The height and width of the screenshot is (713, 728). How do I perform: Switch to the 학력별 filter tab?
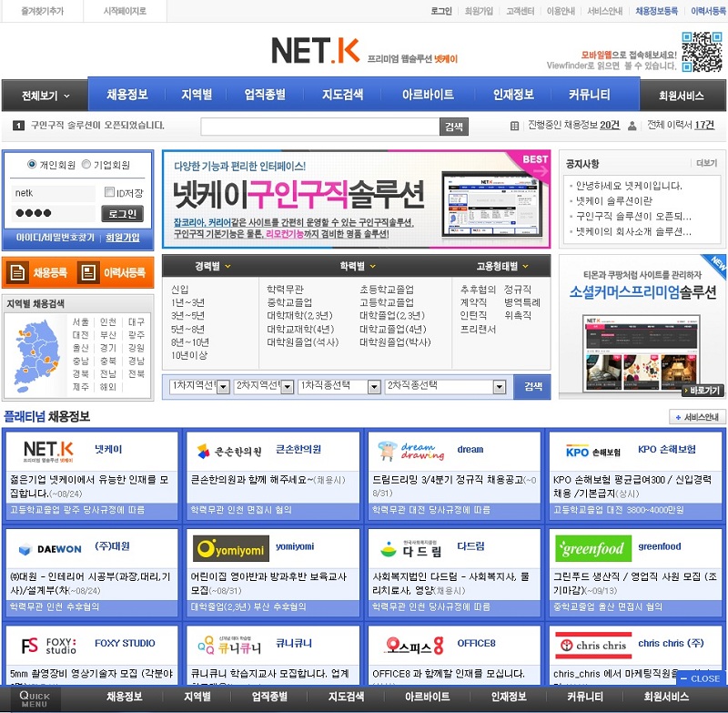pyautogui.click(x=356, y=266)
